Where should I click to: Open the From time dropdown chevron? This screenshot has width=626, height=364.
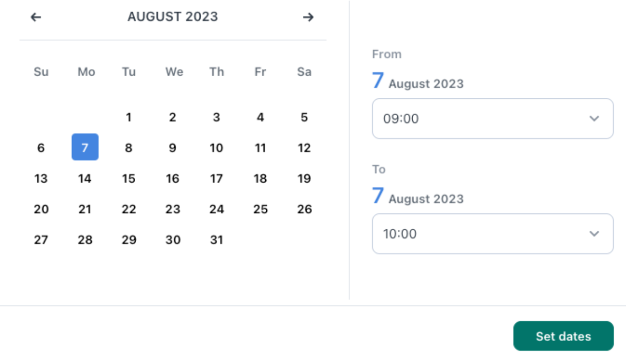pos(593,119)
